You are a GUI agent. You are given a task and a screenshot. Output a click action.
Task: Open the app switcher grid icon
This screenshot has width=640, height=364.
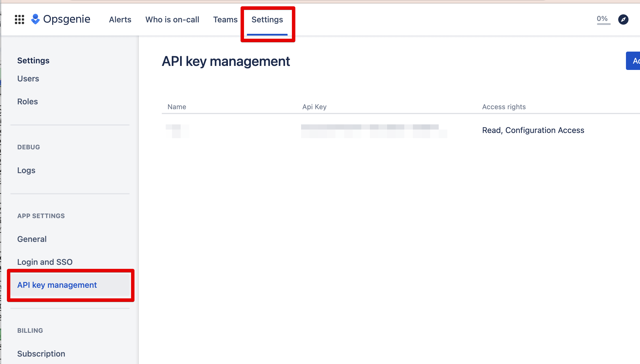pos(19,19)
